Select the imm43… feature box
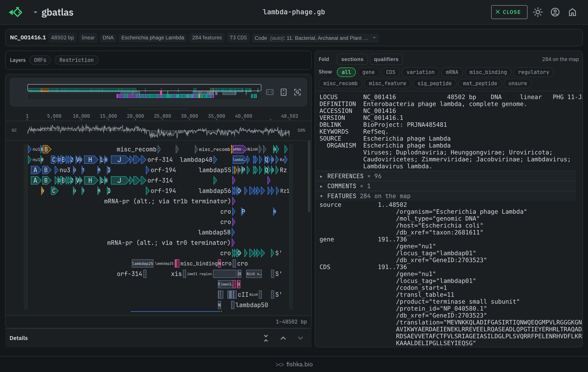The width and height of the screenshot is (588, 372). (x=227, y=284)
